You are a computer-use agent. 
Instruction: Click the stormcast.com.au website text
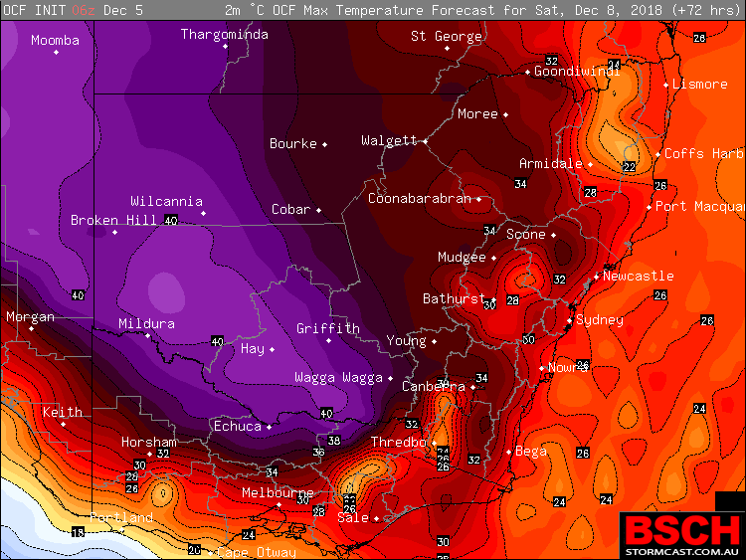(682, 552)
